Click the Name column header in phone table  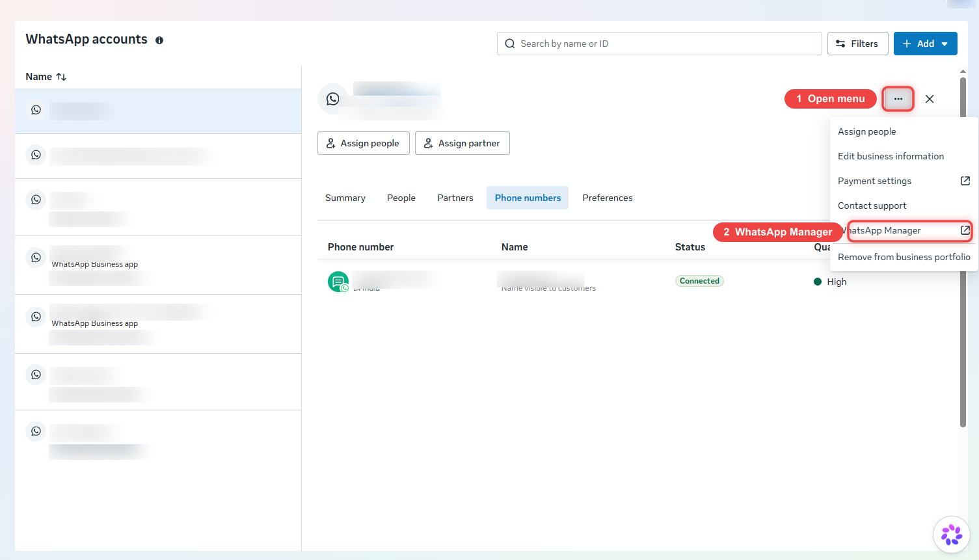(515, 247)
